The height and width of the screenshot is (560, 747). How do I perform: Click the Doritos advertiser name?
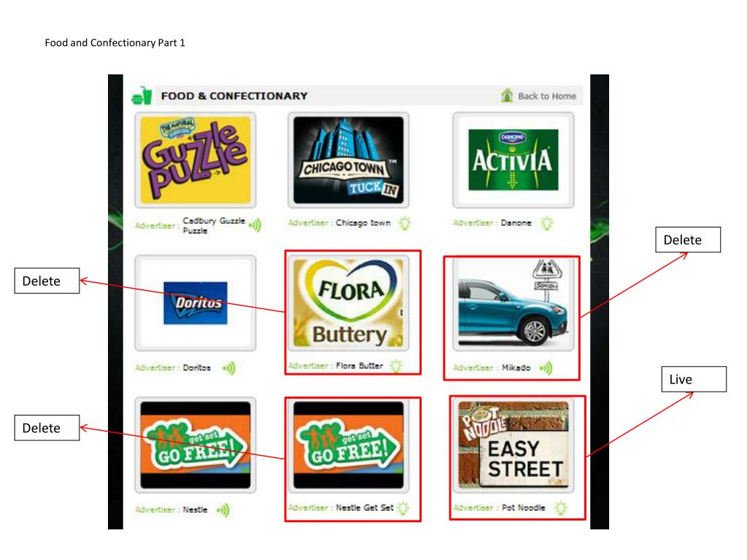tap(197, 367)
